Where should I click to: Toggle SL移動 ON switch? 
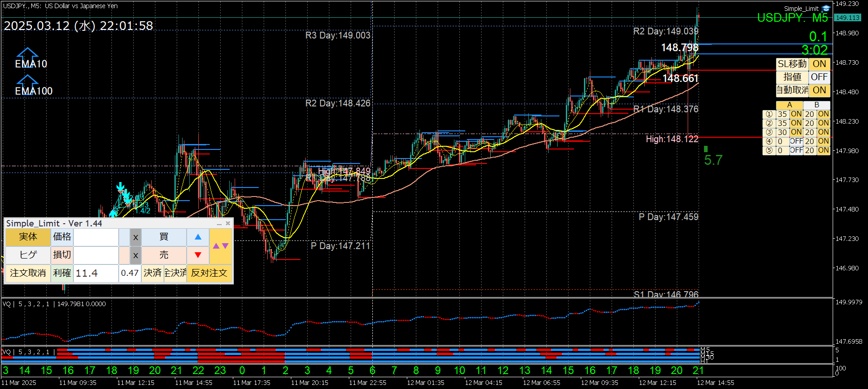[x=819, y=64]
